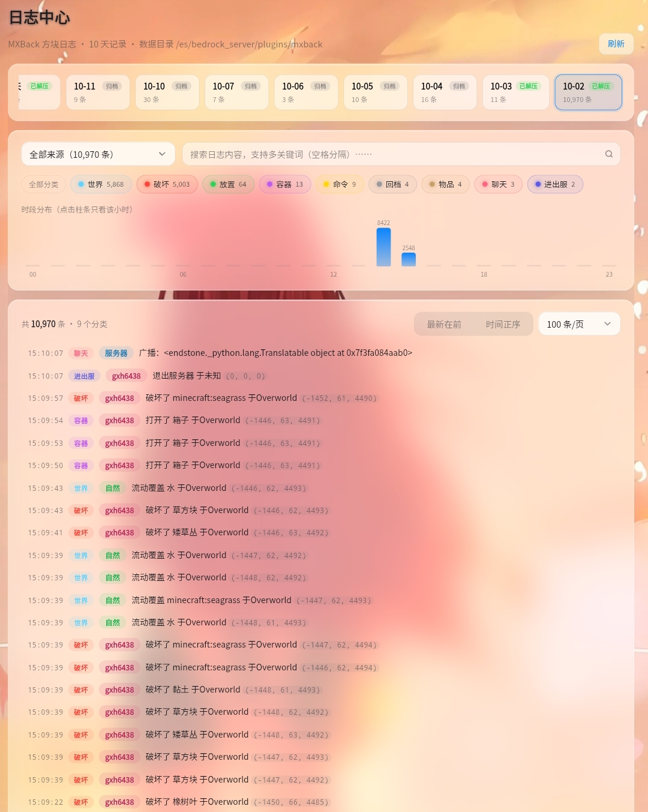Screen dimensions: 648x812
Task: Open the 10-03 unpacked date card
Action: pos(516,92)
